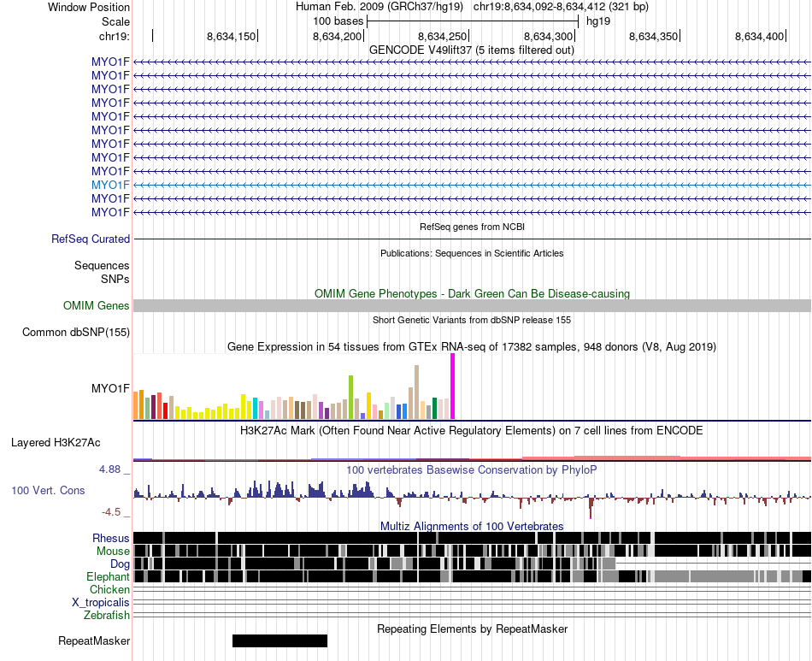Screen dimensions: 812x661
Task: Click the Chicken species label
Action: (109, 590)
